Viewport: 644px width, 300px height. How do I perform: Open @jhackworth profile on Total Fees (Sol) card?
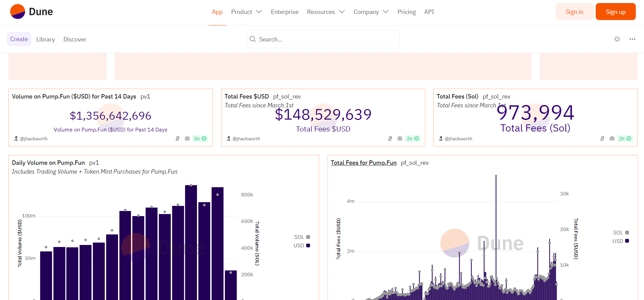click(x=459, y=139)
